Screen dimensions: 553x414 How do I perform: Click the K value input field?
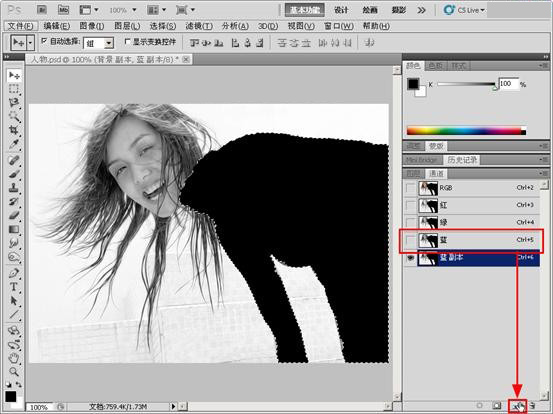click(508, 84)
